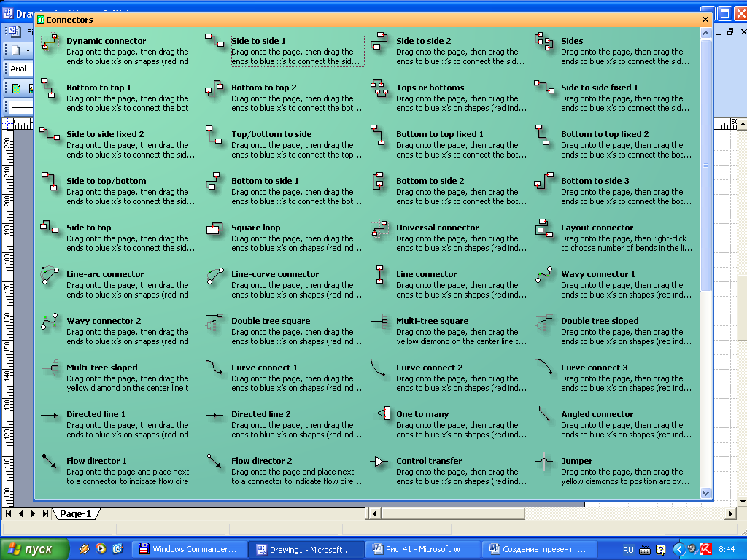Pick the Jumper connector icon
Screen dimensions: 747x560
pos(543,461)
